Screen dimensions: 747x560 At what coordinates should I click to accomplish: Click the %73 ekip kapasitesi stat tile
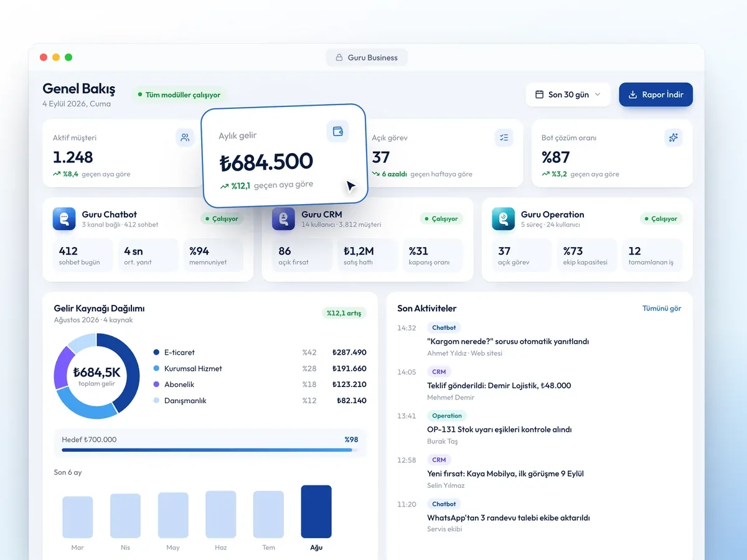tap(587, 255)
